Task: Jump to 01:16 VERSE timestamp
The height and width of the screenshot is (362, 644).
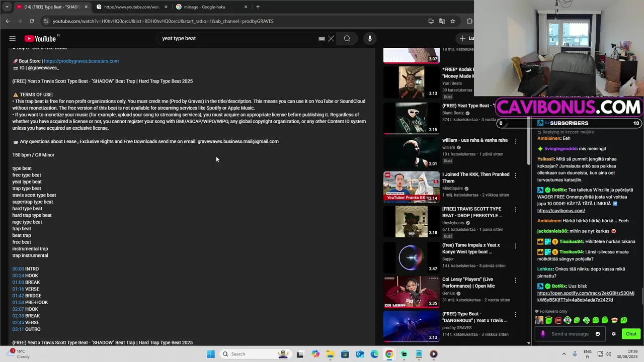Action: point(18,289)
